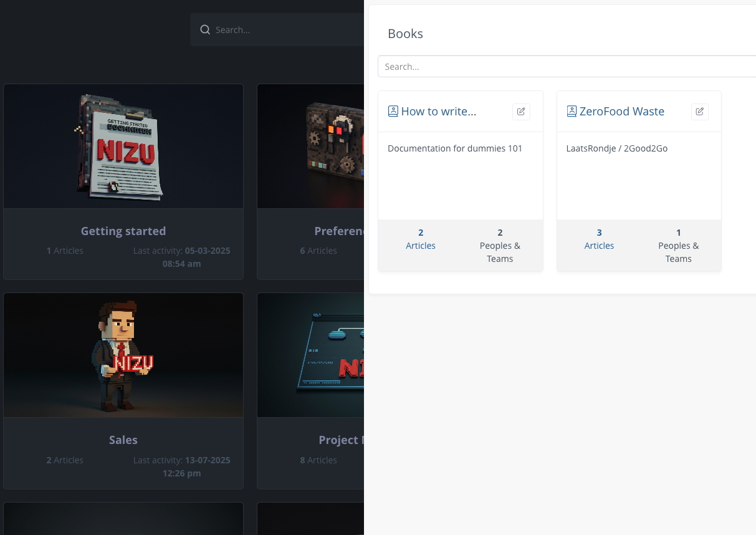756x535 pixels.
Task: Click the "LaatsRondje / 2Good2Go" description text
Action: [616, 148]
